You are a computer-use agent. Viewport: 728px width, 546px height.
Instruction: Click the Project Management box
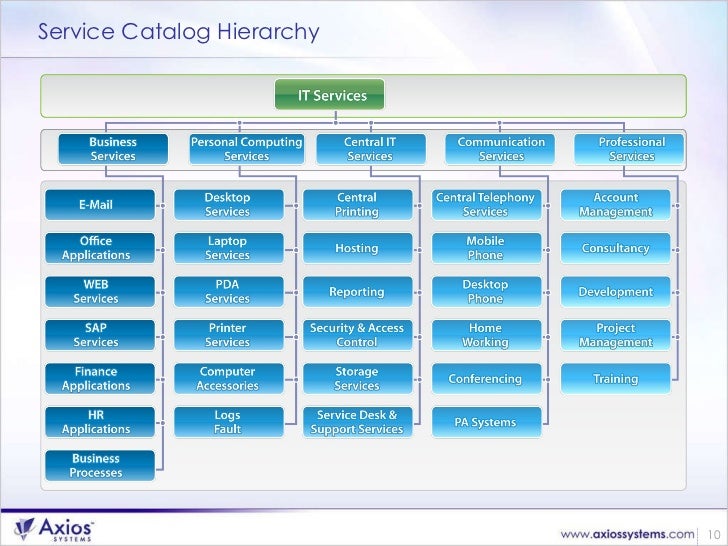coord(616,335)
